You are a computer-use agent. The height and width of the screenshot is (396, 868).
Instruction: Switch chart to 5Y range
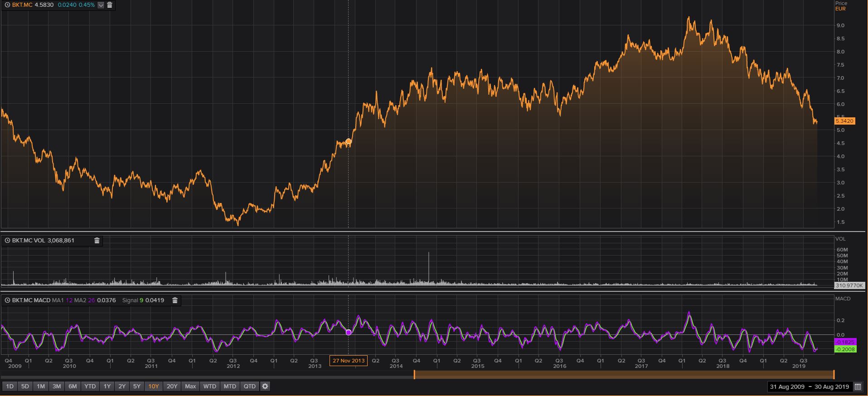tap(136, 386)
